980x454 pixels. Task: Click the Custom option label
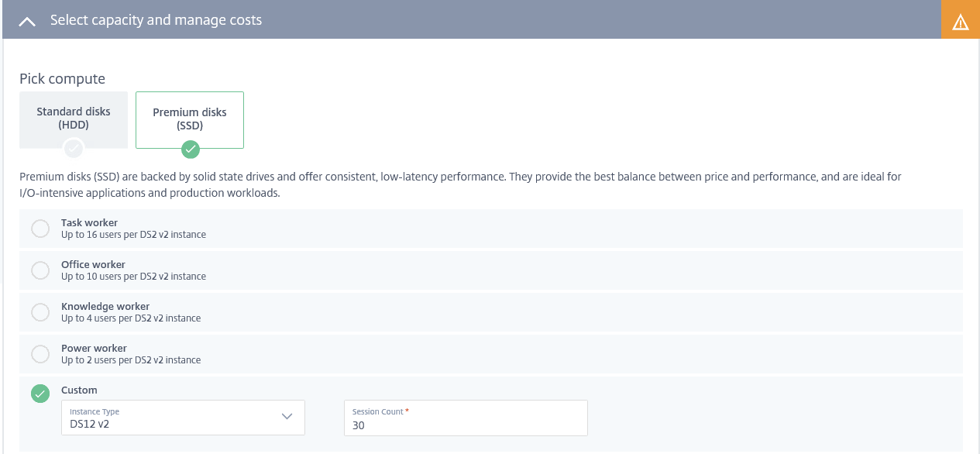pyautogui.click(x=79, y=390)
